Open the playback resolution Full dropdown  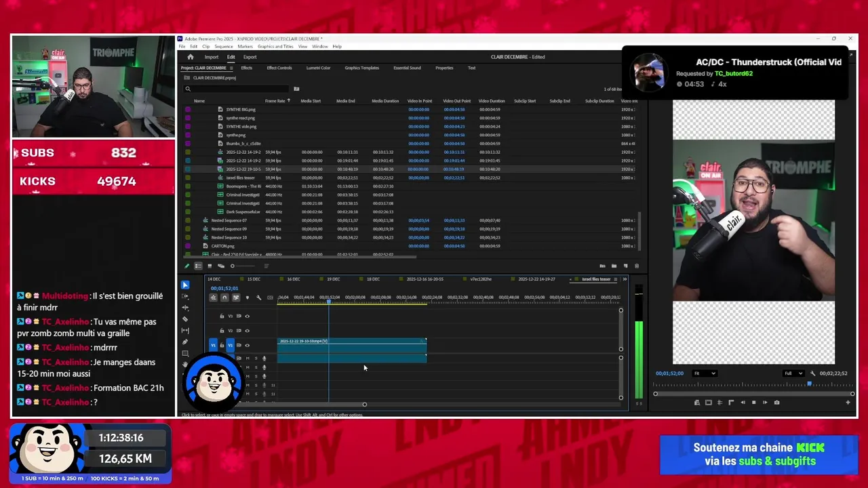pos(793,373)
